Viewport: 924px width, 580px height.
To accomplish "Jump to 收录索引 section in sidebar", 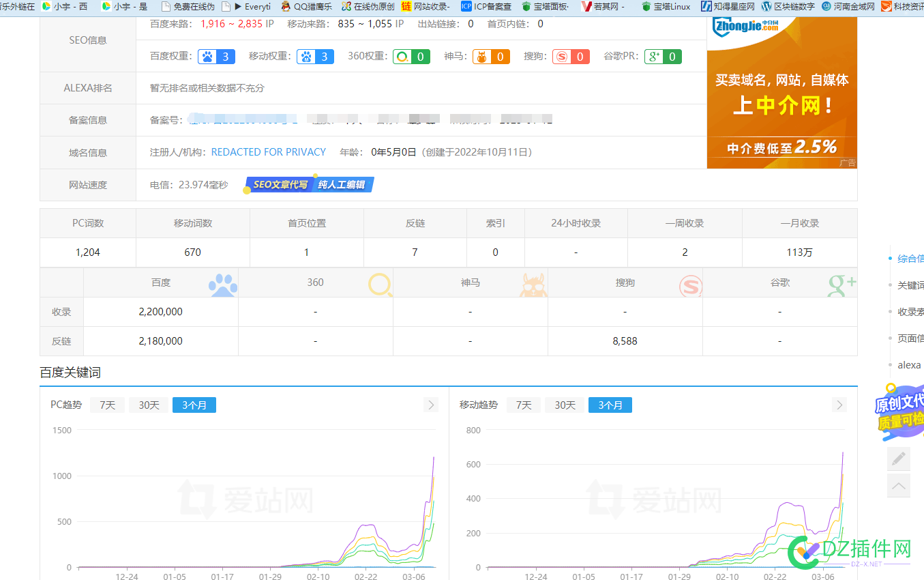I will point(910,312).
